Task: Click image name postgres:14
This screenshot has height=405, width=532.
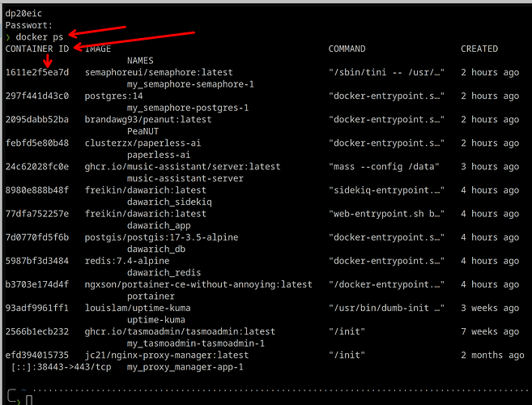Action: click(113, 96)
